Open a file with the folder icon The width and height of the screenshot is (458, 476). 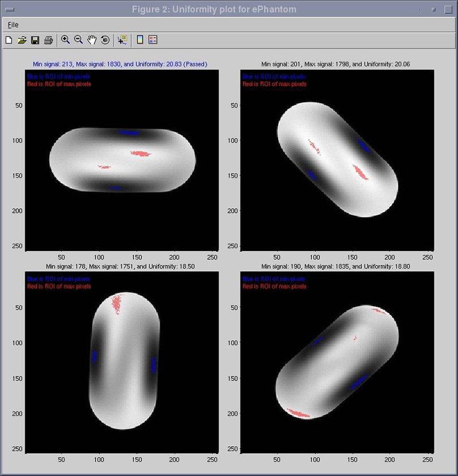coord(22,40)
